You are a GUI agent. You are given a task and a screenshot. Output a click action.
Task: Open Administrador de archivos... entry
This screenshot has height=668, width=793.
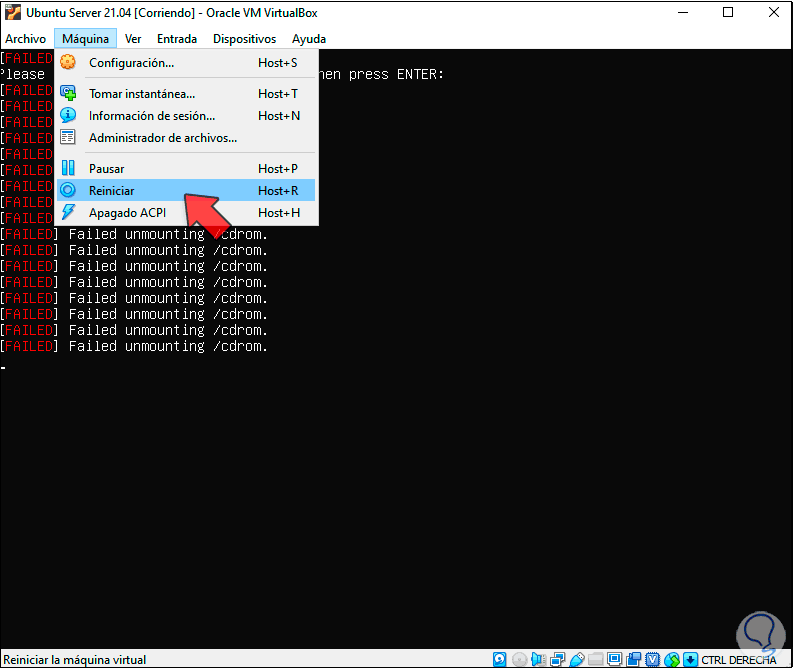pyautogui.click(x=186, y=138)
